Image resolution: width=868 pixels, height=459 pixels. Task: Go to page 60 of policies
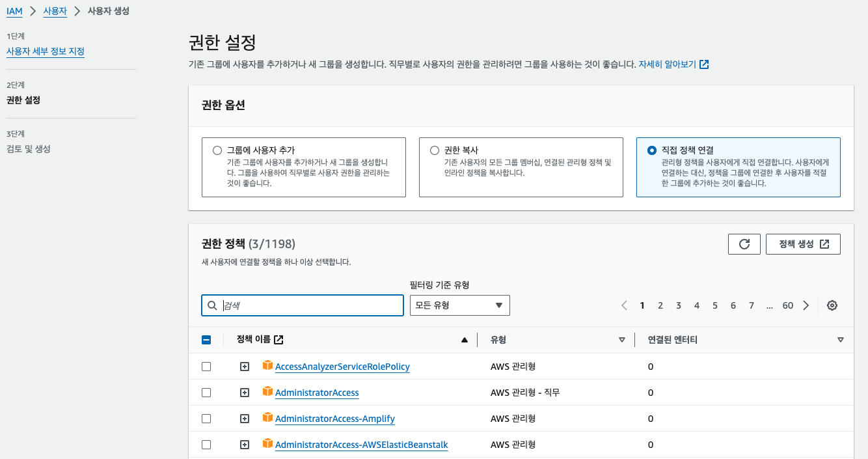[788, 305]
